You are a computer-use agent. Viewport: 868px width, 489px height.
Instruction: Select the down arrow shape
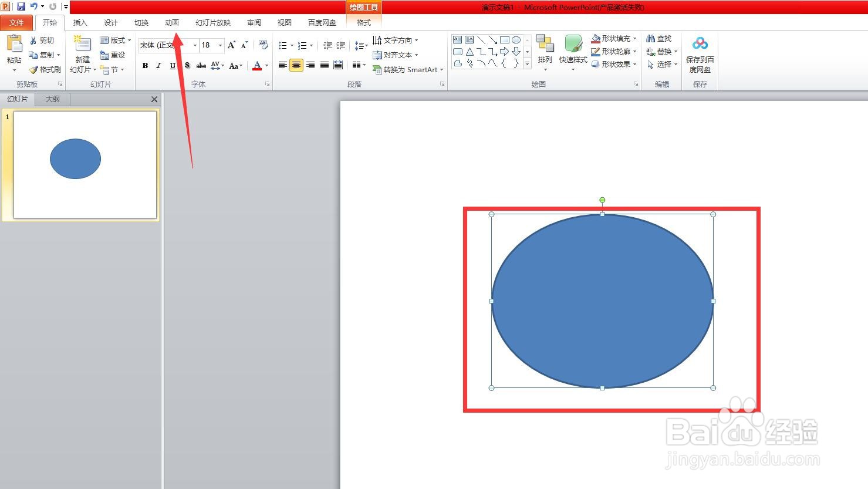516,52
